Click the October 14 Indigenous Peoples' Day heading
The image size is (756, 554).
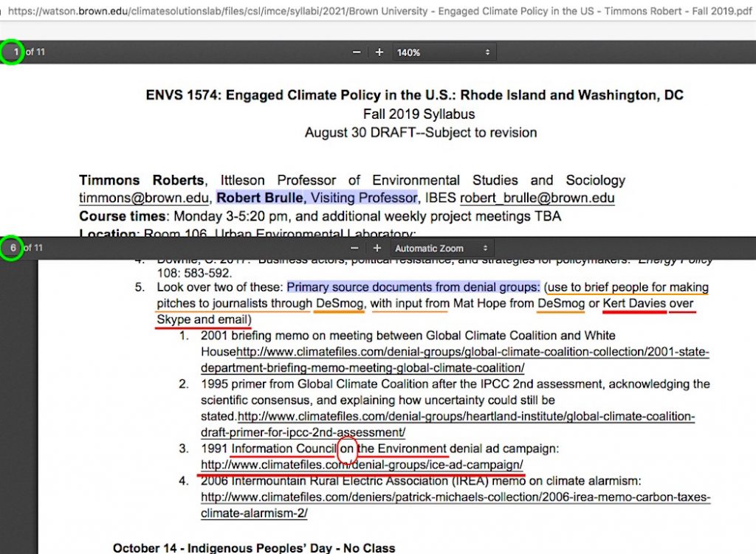(253, 548)
